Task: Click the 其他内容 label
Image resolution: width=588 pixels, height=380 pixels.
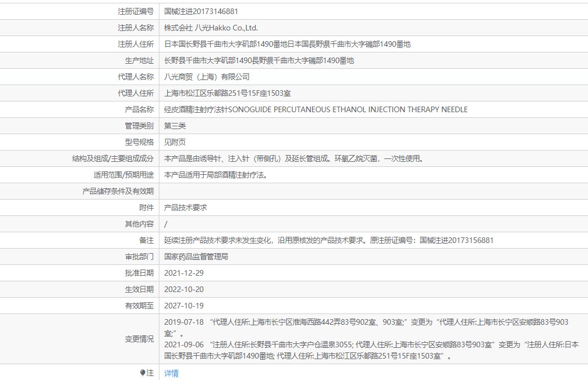Action: [139, 224]
